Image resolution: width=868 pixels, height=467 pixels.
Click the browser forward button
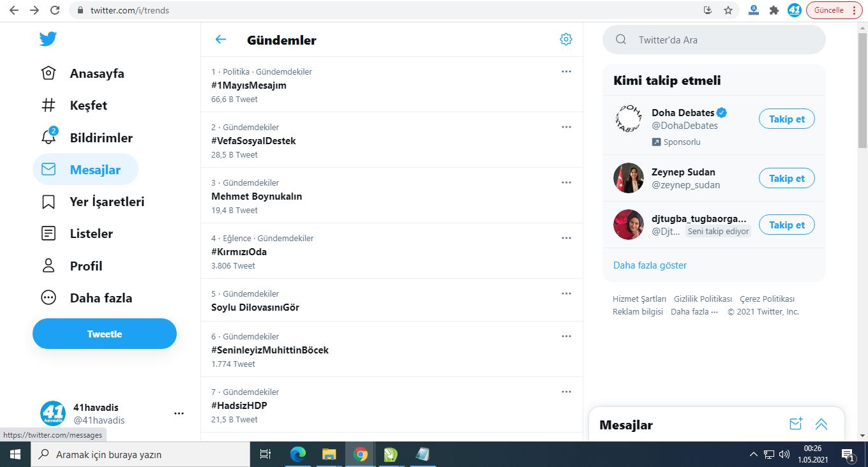(x=34, y=10)
